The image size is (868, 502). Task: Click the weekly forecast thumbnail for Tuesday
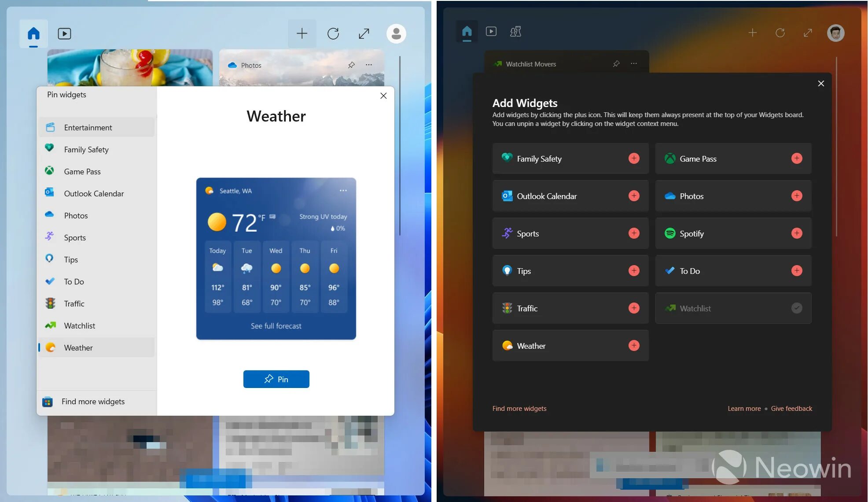(x=246, y=276)
